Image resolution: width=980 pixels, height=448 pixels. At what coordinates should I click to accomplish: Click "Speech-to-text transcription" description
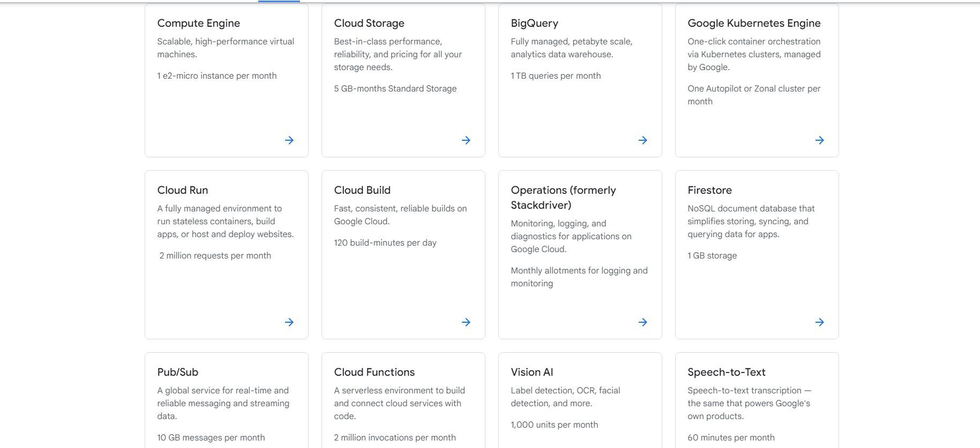750,403
